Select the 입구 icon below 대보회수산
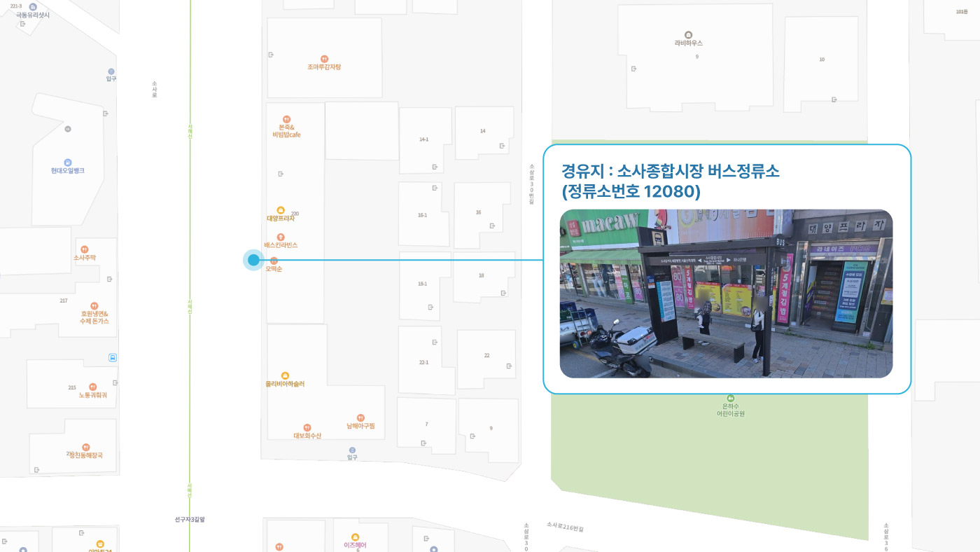Viewport: 980px width, 552px height. pyautogui.click(x=352, y=450)
